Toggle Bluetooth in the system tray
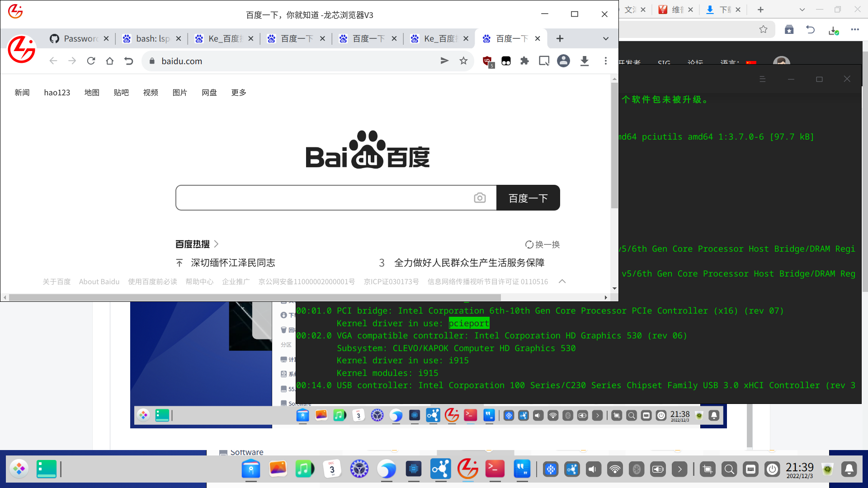Screen dimensions: 868x488 tap(637, 469)
